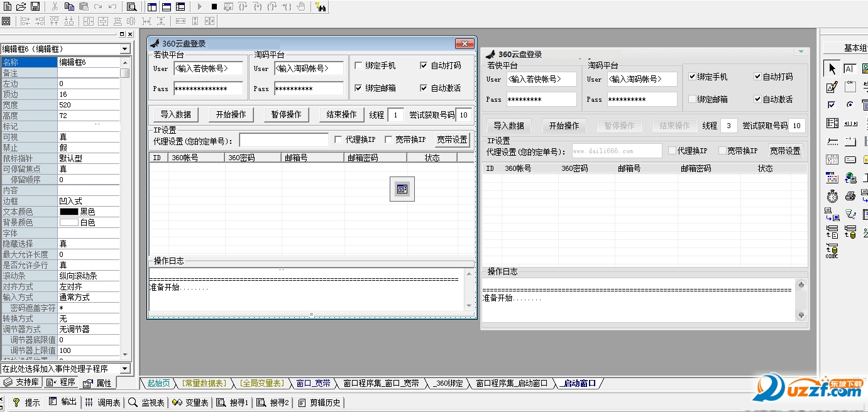This screenshot has width=868, height=412.
Task: Toggle 自动打码 checkbox in designer form
Action: 424,65
